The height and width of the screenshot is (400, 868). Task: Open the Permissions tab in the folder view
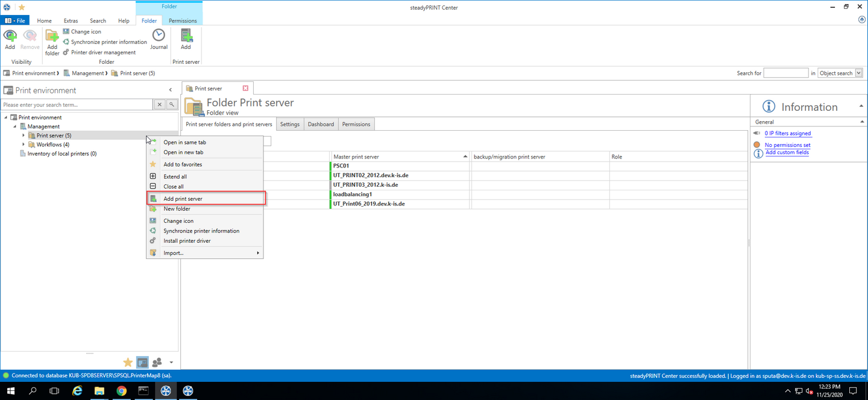tap(356, 124)
